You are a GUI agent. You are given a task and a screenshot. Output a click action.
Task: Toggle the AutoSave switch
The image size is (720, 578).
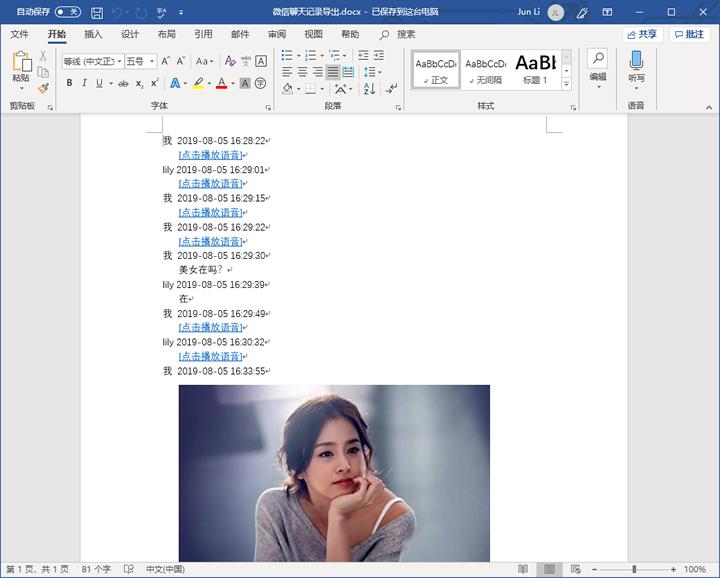[x=68, y=12]
